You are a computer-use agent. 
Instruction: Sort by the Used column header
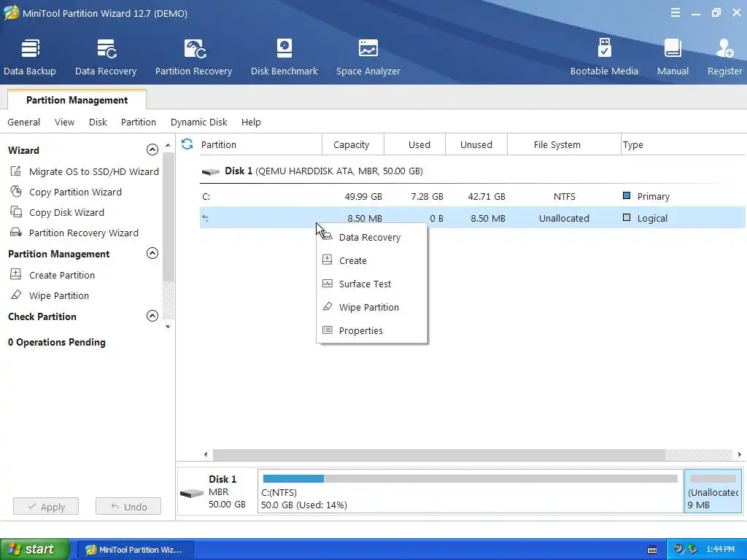pyautogui.click(x=414, y=144)
